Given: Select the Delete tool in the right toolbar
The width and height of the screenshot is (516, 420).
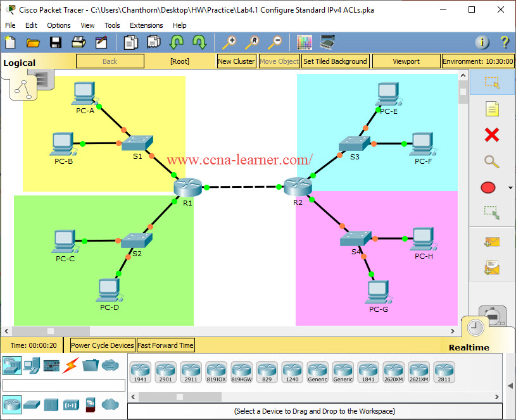Looking at the screenshot, I should click(491, 135).
